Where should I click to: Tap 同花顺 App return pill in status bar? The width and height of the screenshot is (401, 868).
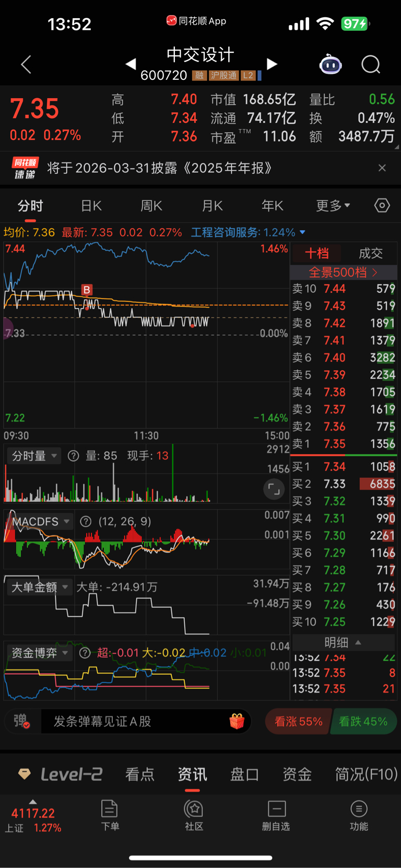click(196, 21)
